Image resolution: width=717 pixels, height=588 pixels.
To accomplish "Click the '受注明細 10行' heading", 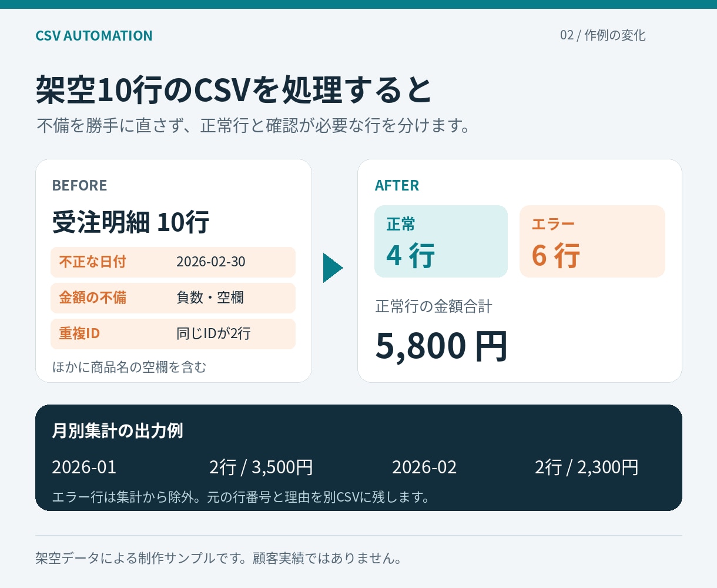I will [x=130, y=222].
